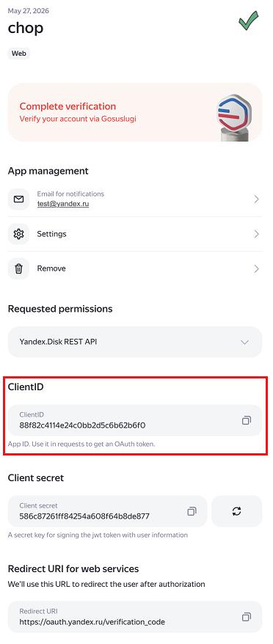
Task: Click the test@yandex.ru email link
Action: tap(63, 203)
